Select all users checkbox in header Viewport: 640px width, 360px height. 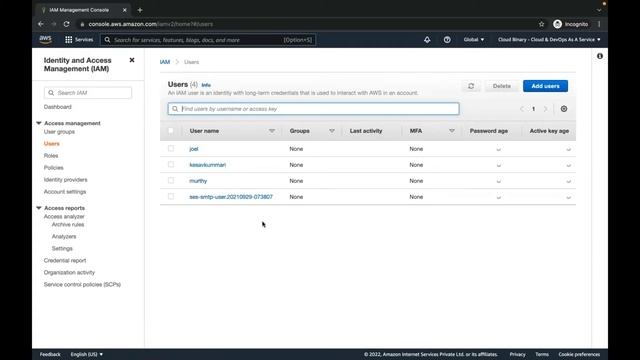pos(171,131)
